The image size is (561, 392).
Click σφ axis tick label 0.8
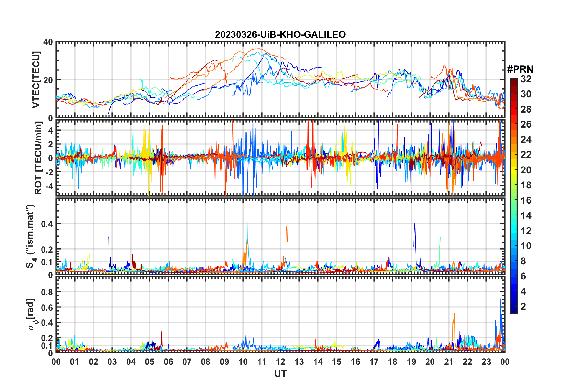[x=47, y=292]
